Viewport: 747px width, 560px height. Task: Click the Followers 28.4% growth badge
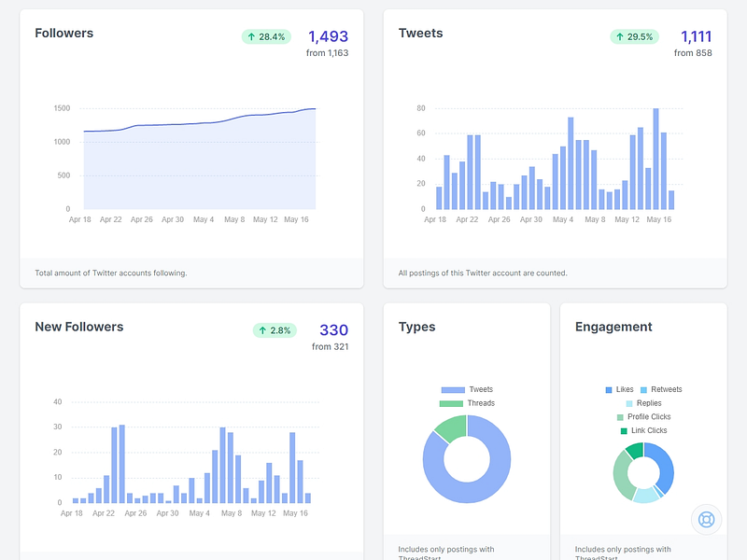point(266,36)
